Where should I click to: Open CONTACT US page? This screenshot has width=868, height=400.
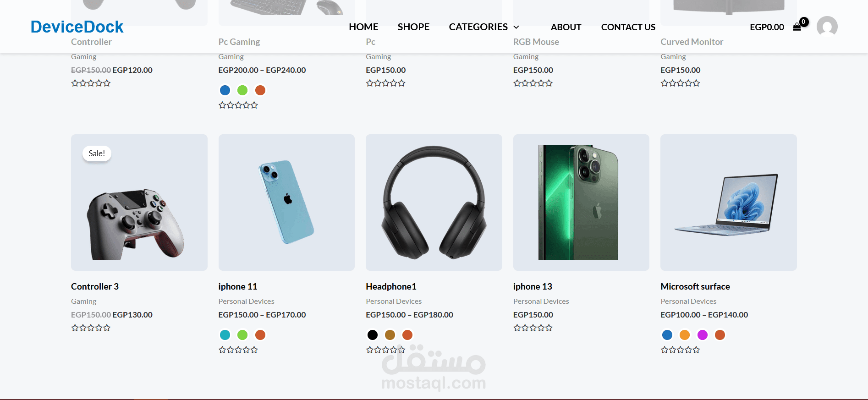tap(628, 27)
